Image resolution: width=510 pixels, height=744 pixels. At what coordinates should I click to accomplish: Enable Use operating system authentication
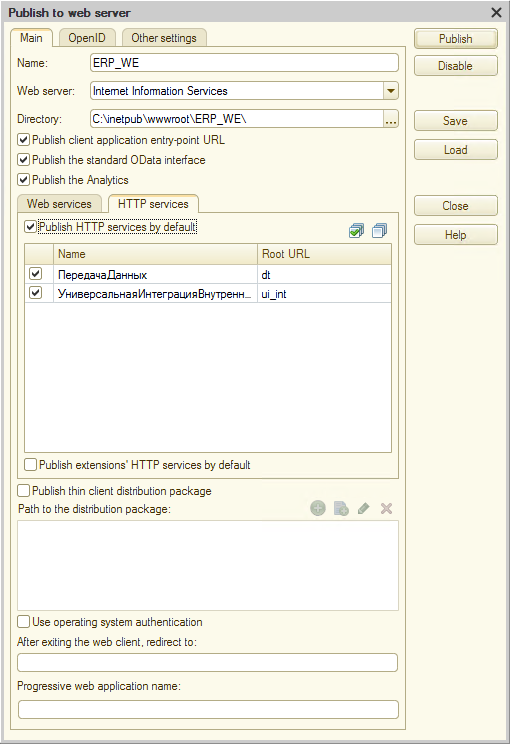click(x=23, y=622)
